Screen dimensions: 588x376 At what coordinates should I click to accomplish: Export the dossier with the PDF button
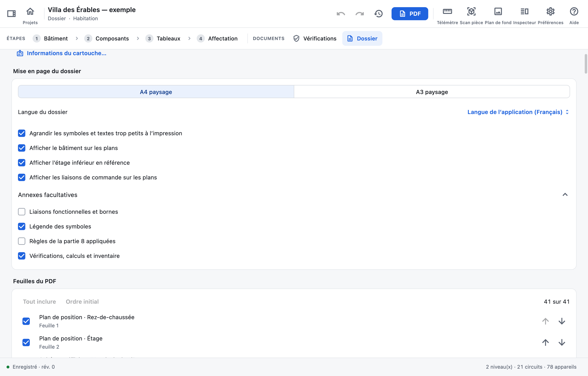(410, 14)
